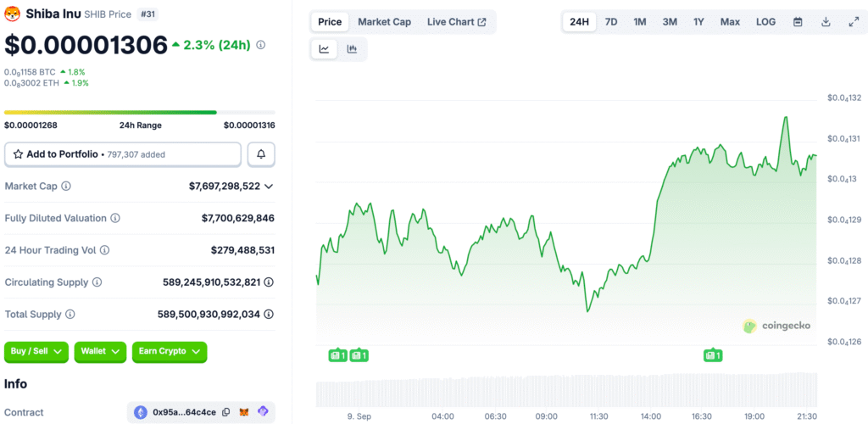Screen dimensions: 868x424
Task: Click the $279,488,531 trading volume value
Action: click(242, 251)
